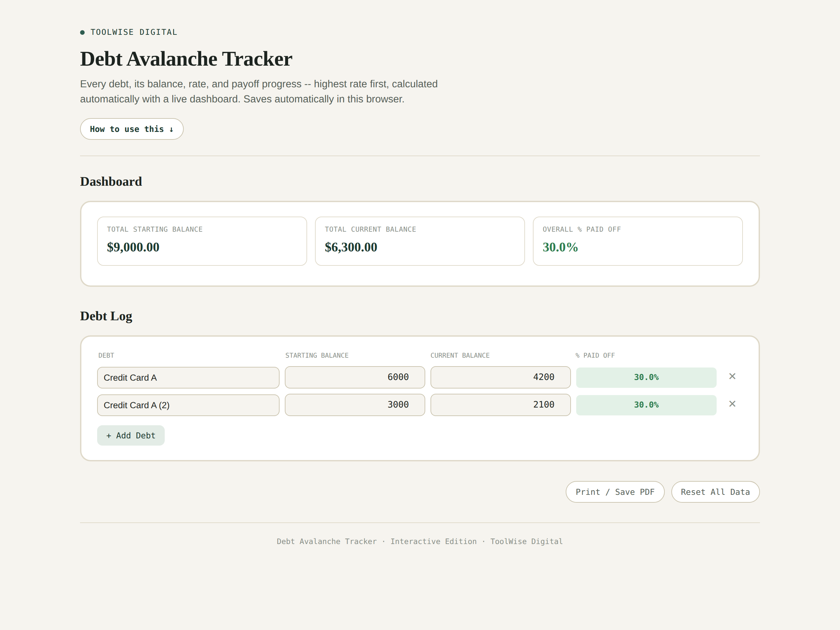840x630 pixels.
Task: Delete the Credit Card A (2) row
Action: (x=732, y=404)
